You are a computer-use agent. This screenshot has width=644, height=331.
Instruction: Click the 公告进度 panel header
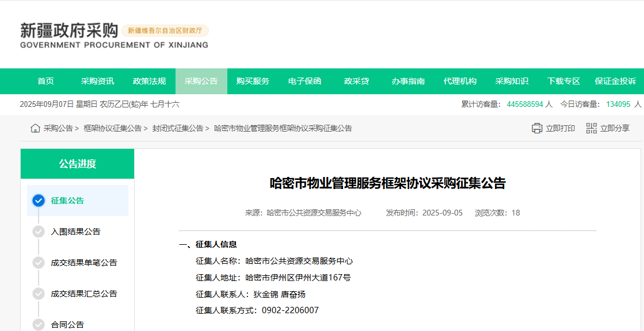pos(77,164)
